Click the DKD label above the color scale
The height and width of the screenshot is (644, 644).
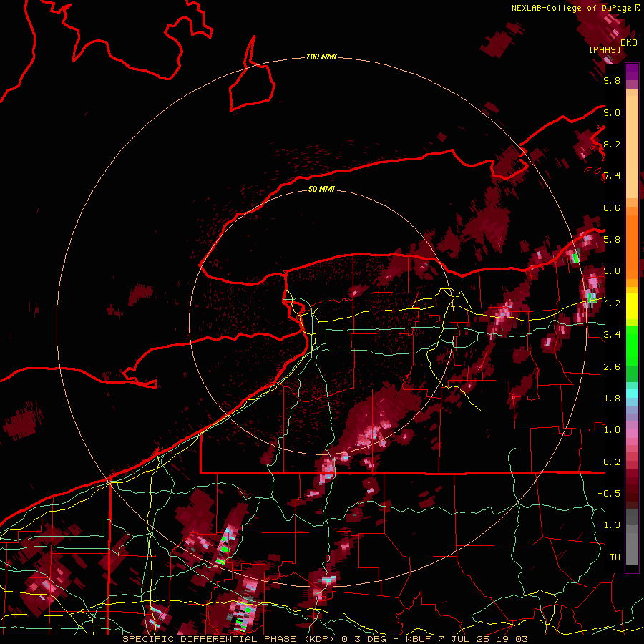629,43
